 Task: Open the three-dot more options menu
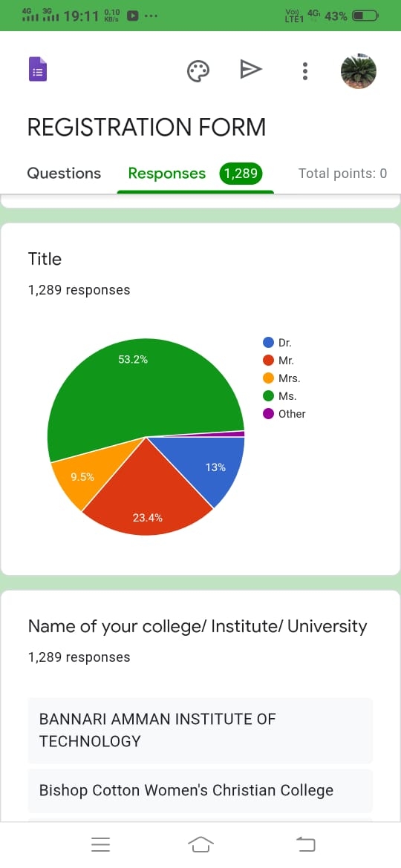[304, 71]
